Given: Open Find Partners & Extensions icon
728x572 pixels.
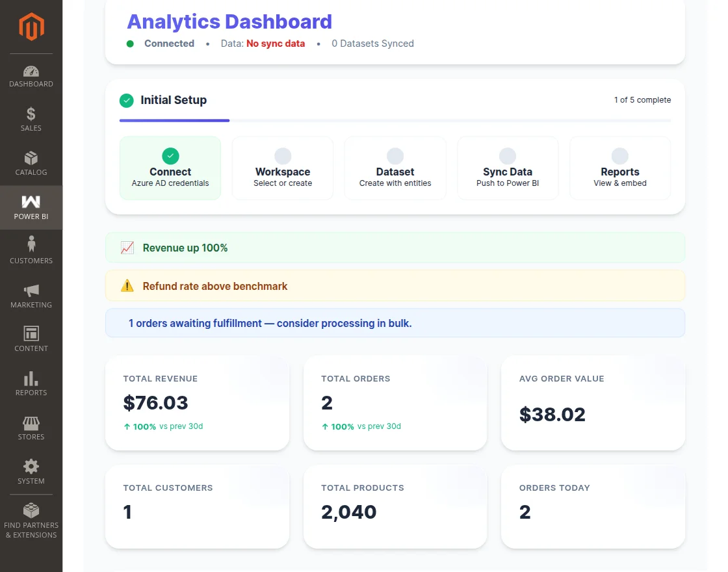Looking at the screenshot, I should [x=31, y=510].
